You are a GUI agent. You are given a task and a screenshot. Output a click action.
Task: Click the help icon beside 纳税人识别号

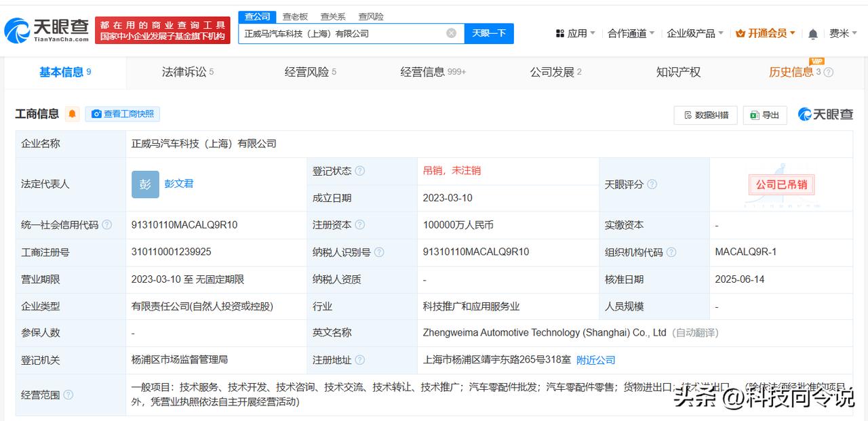click(379, 252)
